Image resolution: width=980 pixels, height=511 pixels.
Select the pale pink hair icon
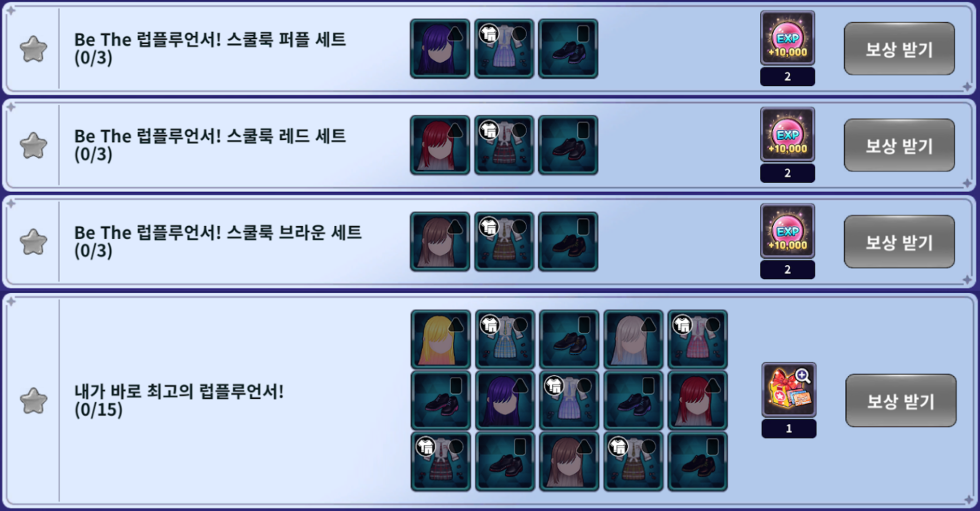click(633, 339)
